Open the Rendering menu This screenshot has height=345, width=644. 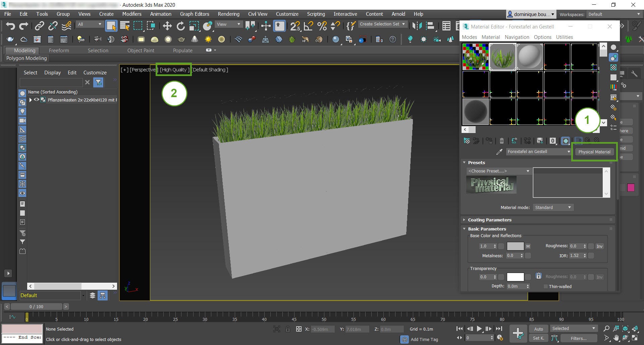pyautogui.click(x=228, y=14)
